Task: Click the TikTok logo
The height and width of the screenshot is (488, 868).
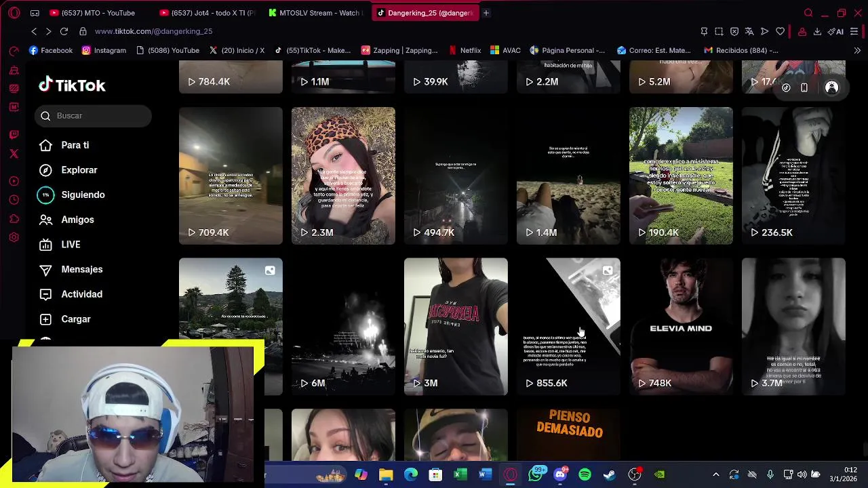Action: click(72, 85)
